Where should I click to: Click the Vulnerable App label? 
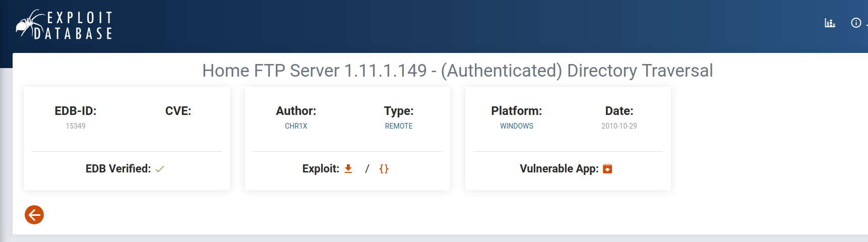click(559, 169)
